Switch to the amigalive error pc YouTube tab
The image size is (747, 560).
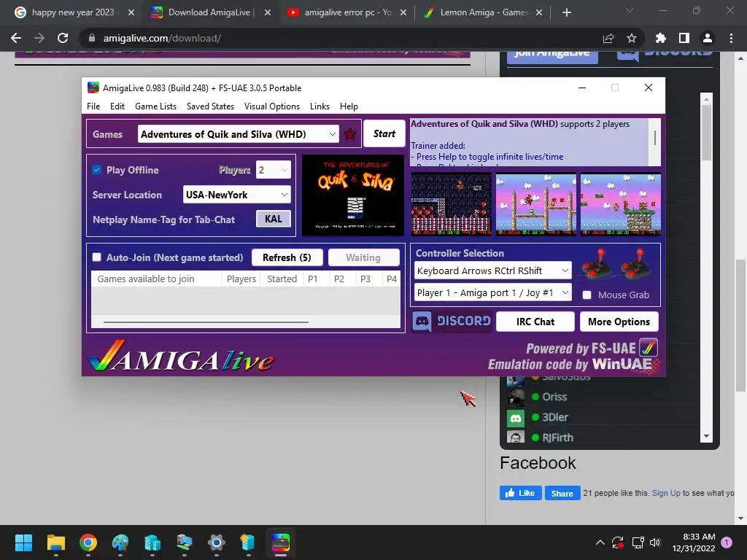tap(347, 12)
